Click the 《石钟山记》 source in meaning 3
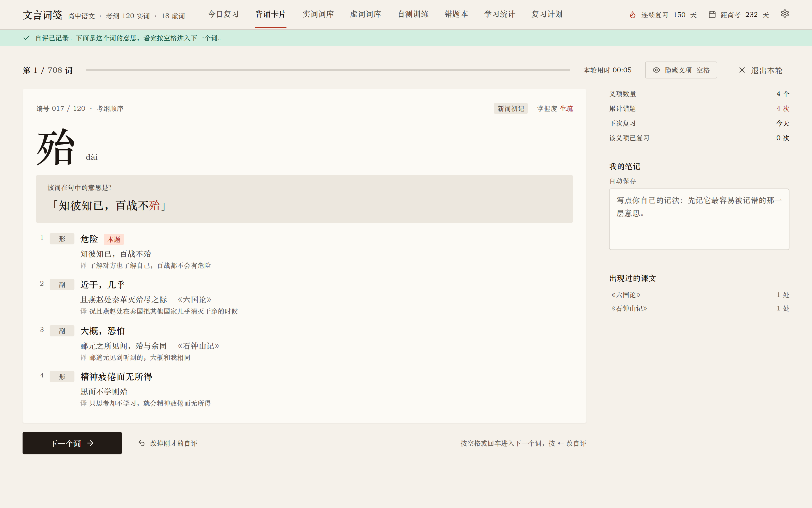The image size is (812, 508). pos(198,346)
